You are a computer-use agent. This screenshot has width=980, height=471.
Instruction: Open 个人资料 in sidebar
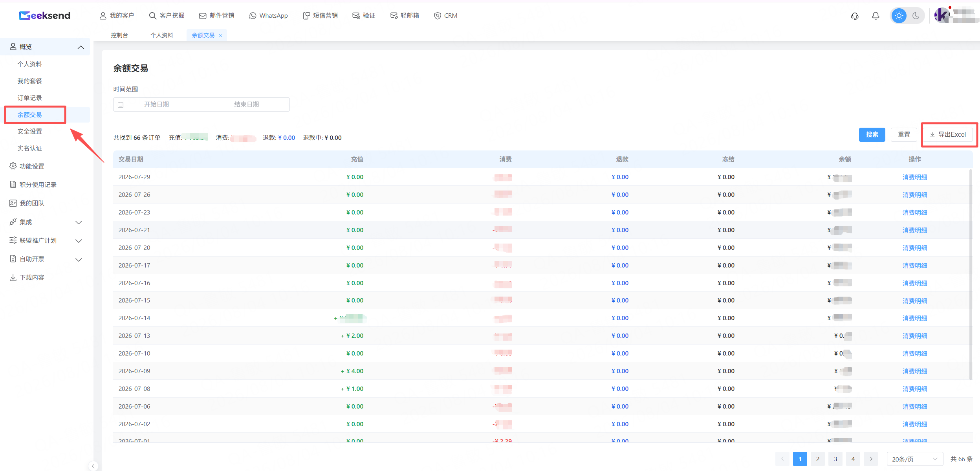point(30,64)
